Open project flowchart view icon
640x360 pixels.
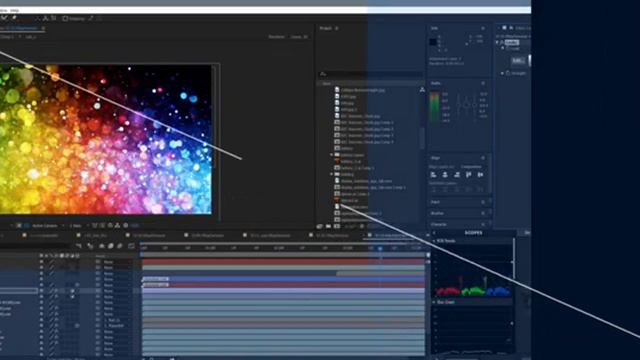[x=422, y=89]
